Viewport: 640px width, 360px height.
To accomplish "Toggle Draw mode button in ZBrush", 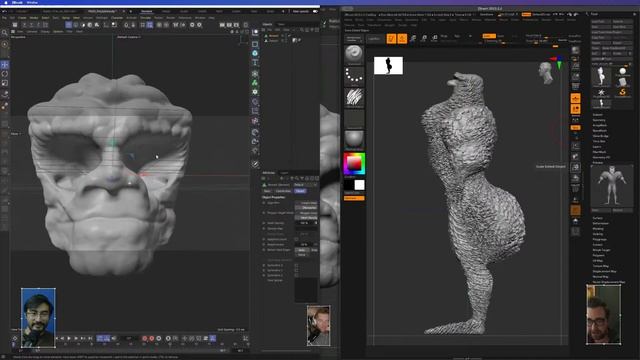I will 402,39.
